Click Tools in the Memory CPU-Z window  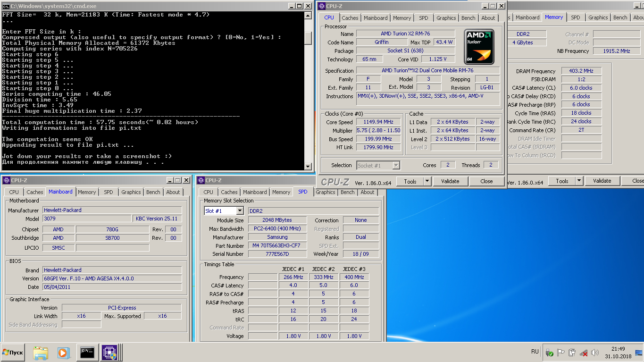[562, 181]
